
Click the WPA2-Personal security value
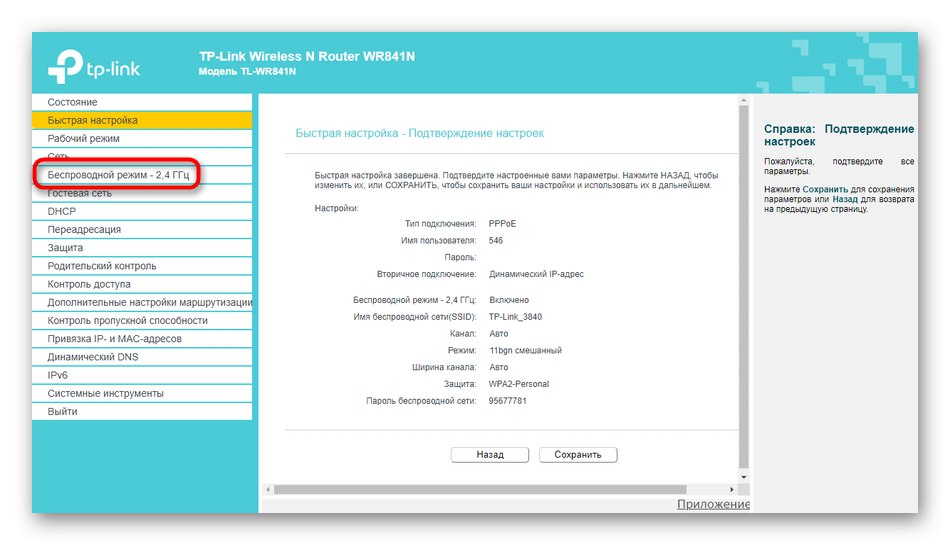(x=519, y=384)
